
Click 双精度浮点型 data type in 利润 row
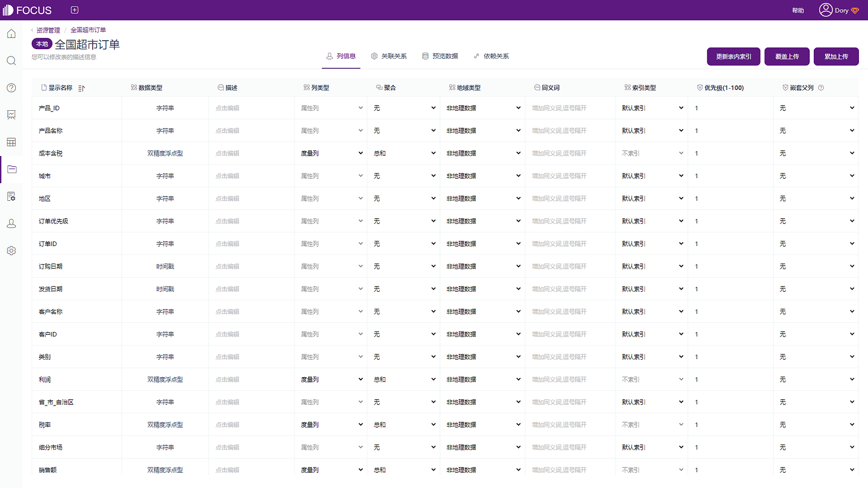[165, 379]
